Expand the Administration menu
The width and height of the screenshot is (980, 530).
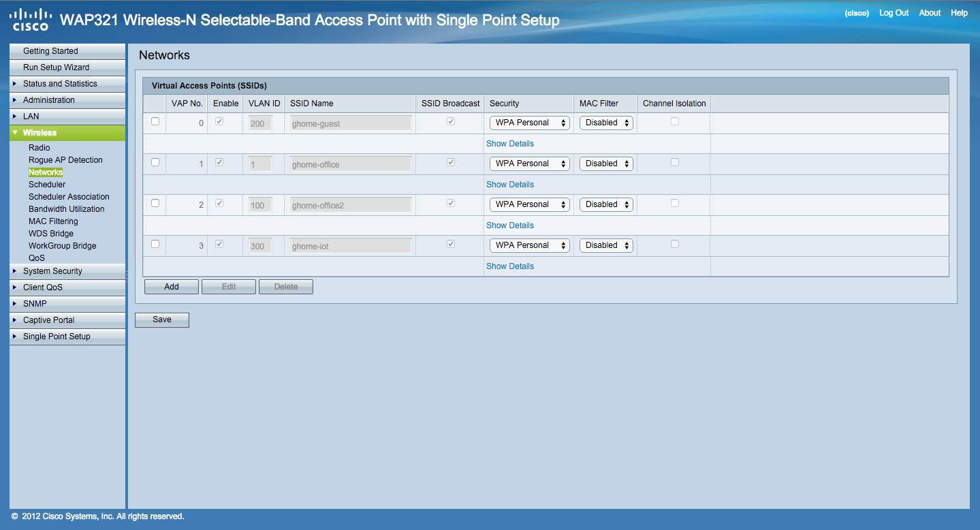67,100
